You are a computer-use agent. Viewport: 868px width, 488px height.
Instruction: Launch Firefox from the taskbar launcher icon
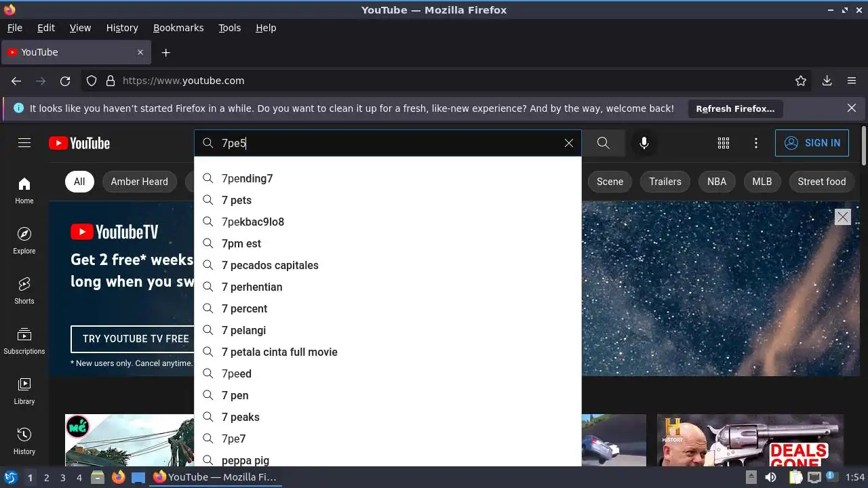(x=118, y=477)
